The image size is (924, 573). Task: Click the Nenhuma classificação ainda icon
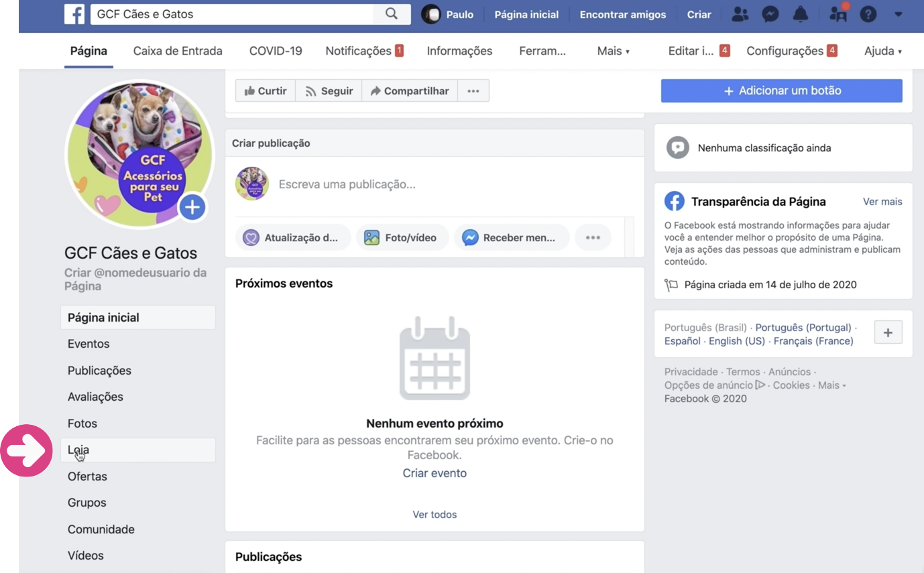coord(677,147)
